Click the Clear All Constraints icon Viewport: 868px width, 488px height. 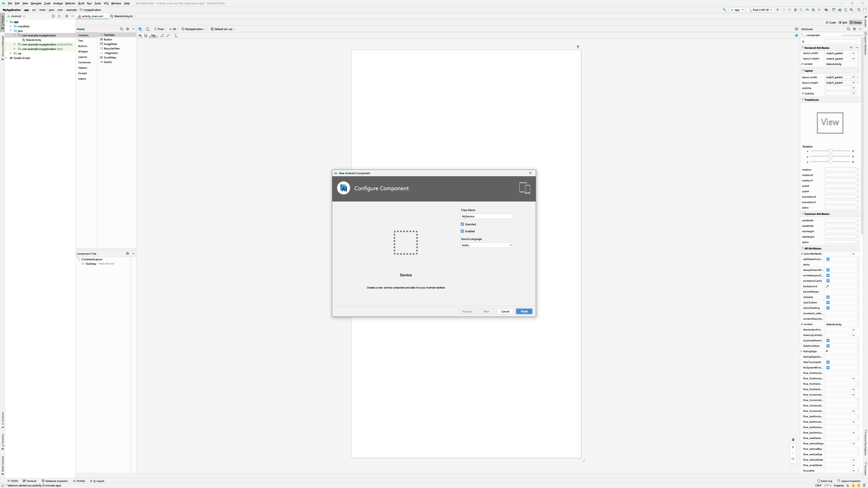click(162, 35)
